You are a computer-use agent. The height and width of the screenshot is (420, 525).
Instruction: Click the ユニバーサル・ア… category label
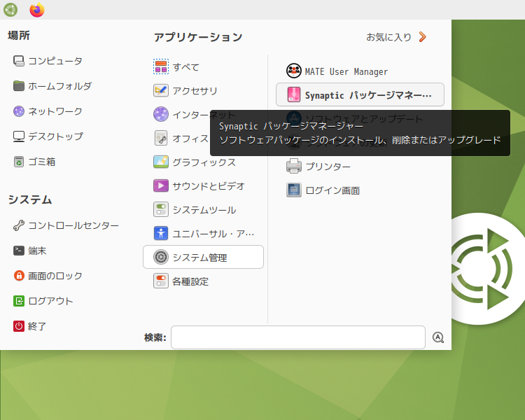(x=213, y=234)
